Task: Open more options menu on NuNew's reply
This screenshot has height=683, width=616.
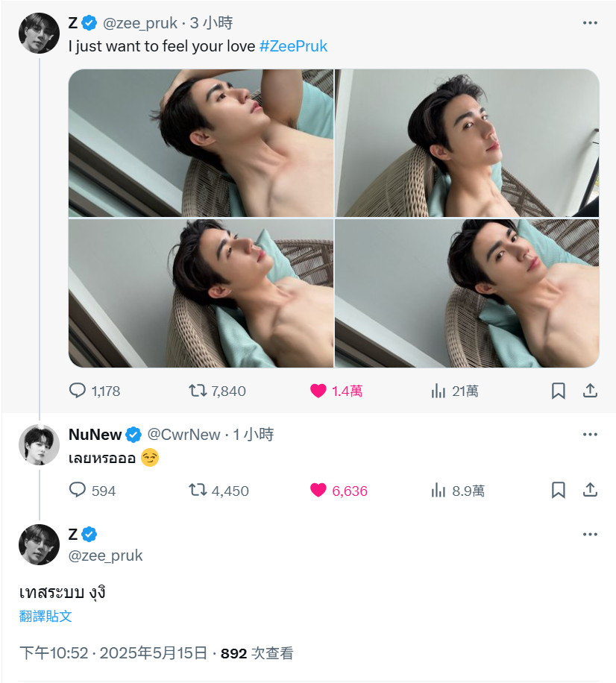Action: (591, 434)
